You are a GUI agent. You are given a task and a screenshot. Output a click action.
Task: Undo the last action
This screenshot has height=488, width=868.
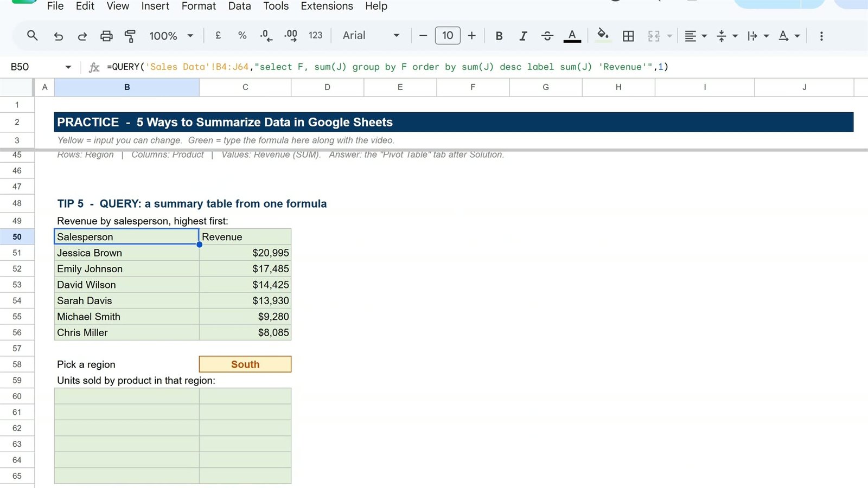[x=59, y=36]
